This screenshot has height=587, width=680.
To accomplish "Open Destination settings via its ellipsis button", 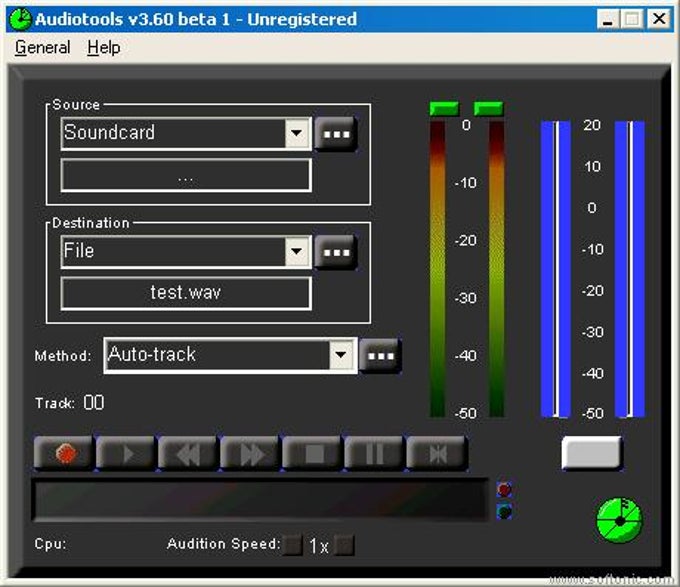I will pos(336,252).
